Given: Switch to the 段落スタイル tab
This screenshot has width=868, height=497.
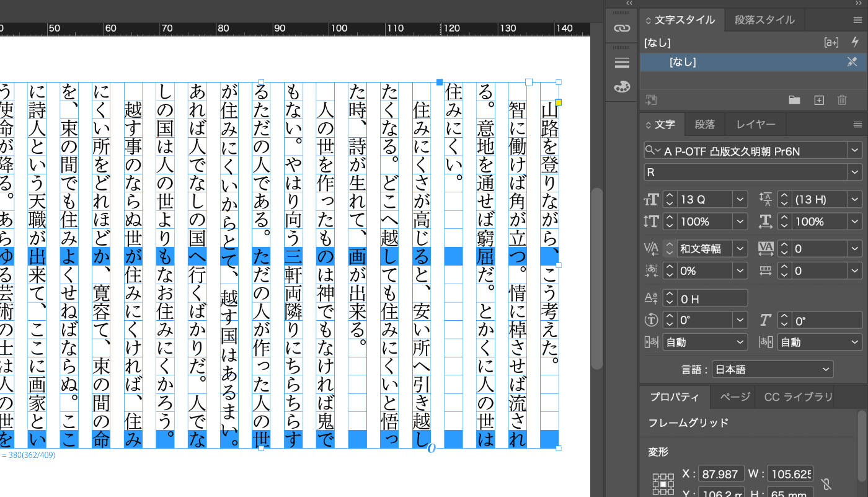Looking at the screenshot, I should point(764,19).
